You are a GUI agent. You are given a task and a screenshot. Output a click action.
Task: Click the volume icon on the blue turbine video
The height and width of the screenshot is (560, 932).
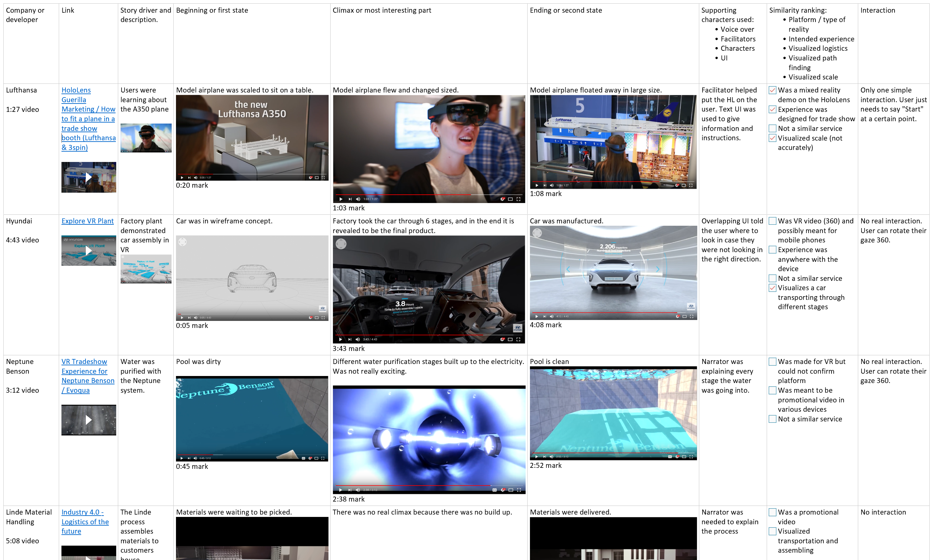[358, 490]
